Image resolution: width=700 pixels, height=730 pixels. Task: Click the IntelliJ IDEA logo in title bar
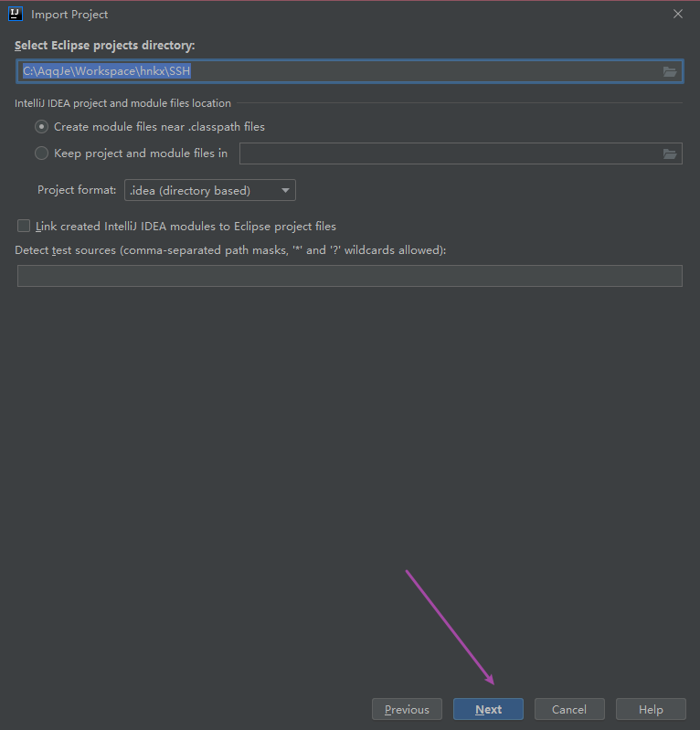(16, 14)
